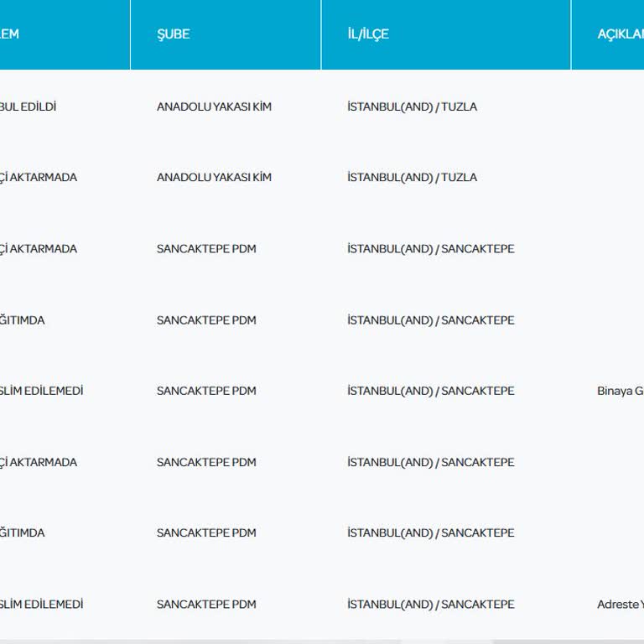Viewport: 644px width, 644px height.
Task: Click SANCAKTEPE PDM in the Adreste Y row
Action: pyautogui.click(x=206, y=605)
